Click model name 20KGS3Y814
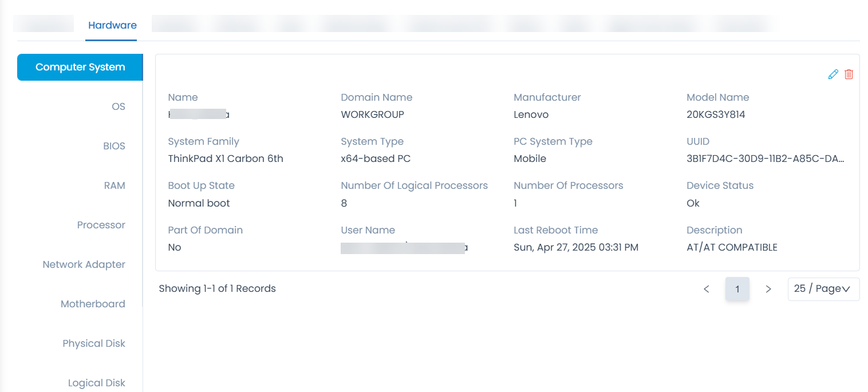Screen dimensions: 868x392 [x=716, y=114]
